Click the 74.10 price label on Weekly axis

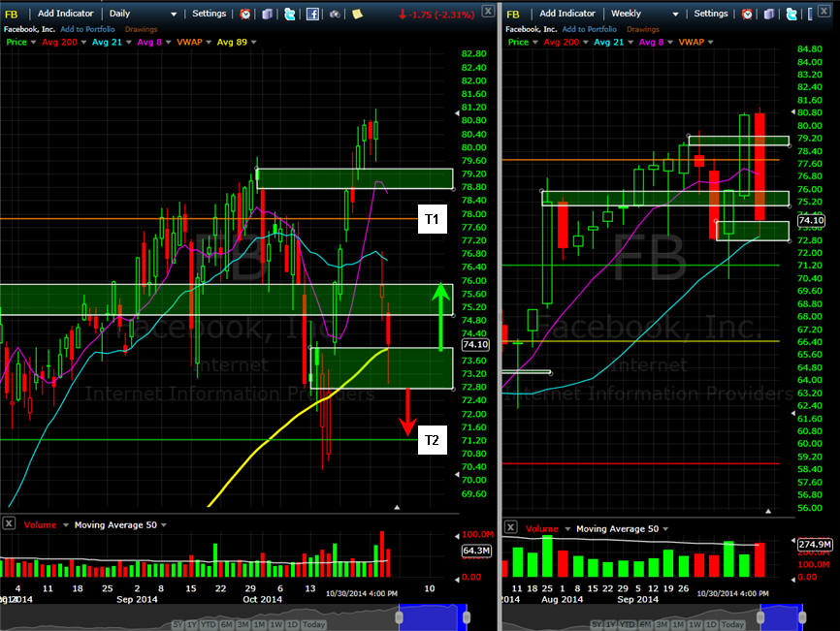(x=811, y=220)
